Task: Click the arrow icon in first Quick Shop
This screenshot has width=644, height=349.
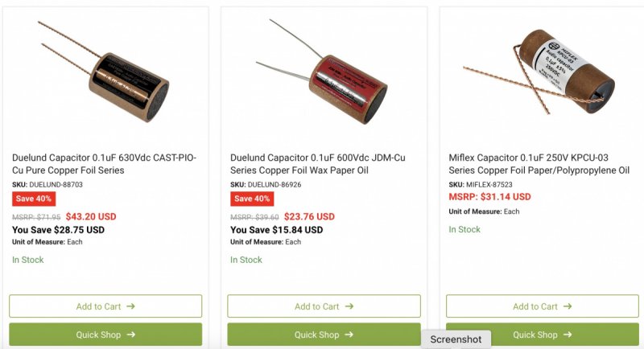Action: pyautogui.click(x=131, y=335)
